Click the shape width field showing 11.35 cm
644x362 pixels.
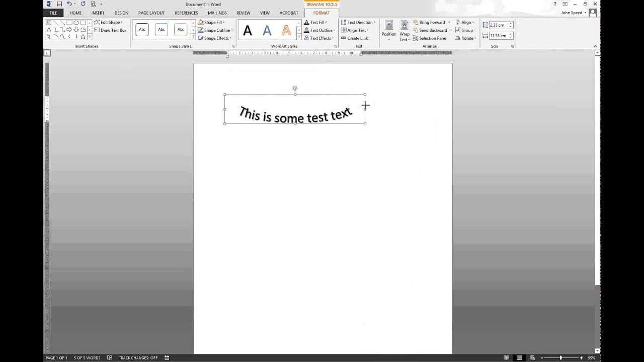point(501,36)
